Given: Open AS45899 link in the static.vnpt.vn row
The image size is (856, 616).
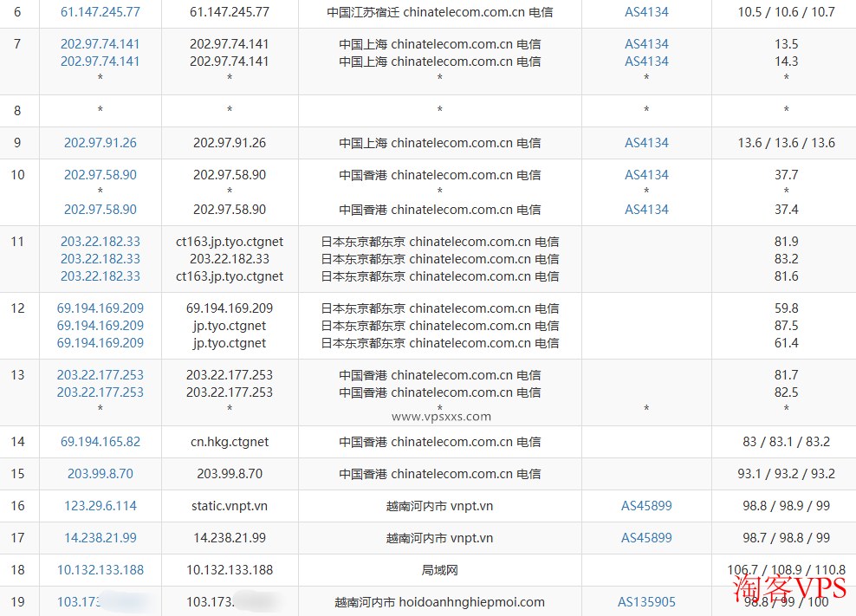Looking at the screenshot, I should pyautogui.click(x=646, y=506).
